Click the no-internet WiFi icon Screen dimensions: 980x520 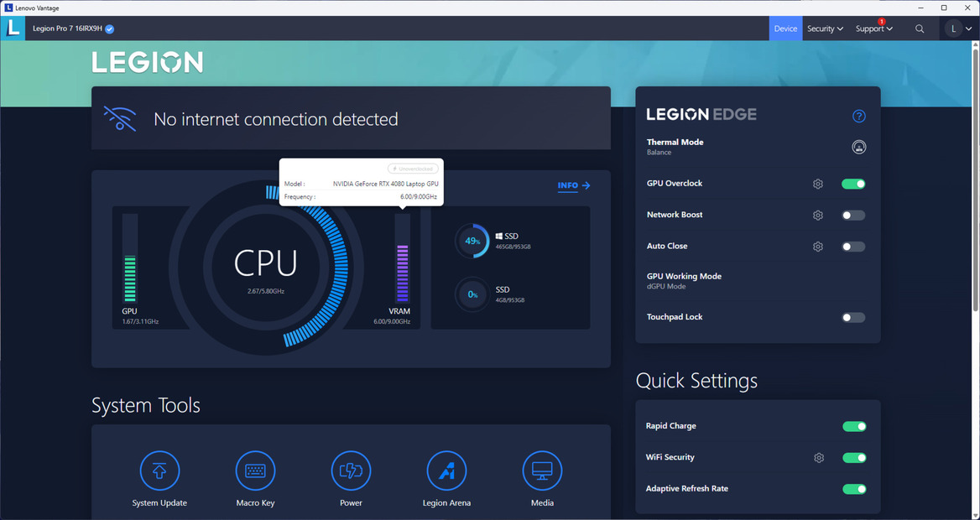pos(120,118)
